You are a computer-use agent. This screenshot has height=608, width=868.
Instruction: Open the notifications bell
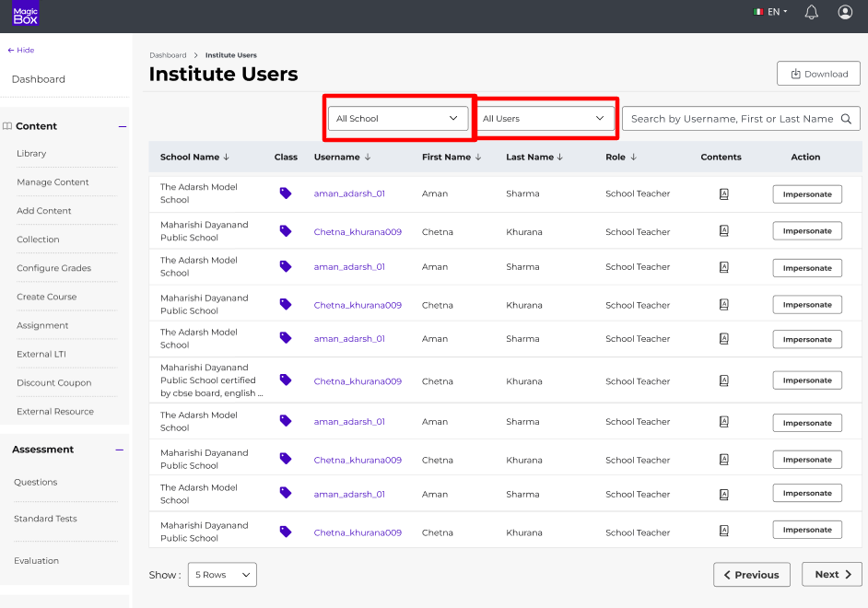click(811, 12)
